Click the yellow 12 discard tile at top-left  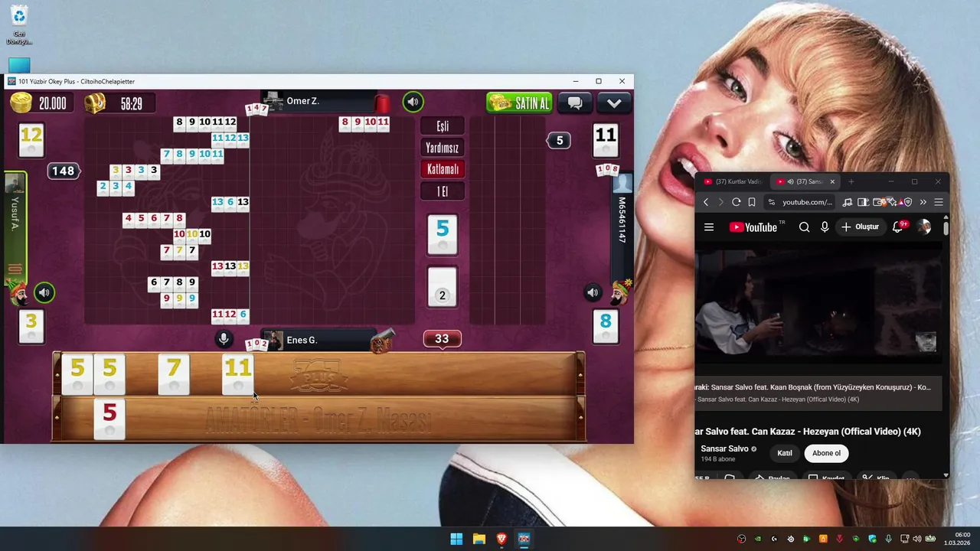[31, 140]
